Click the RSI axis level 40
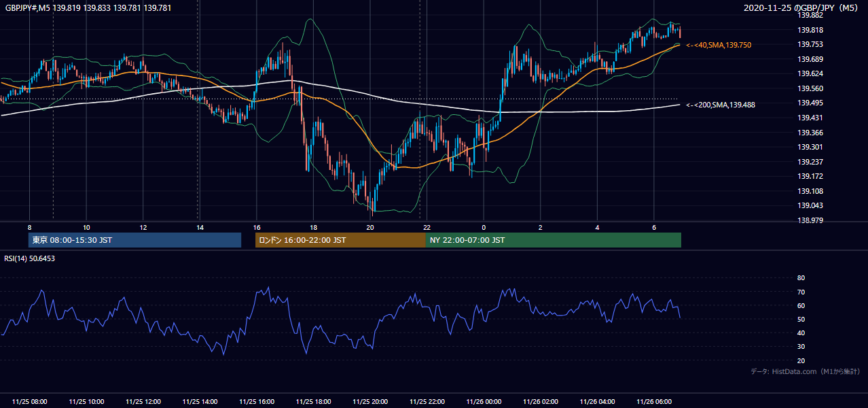868x408 pixels. (801, 333)
